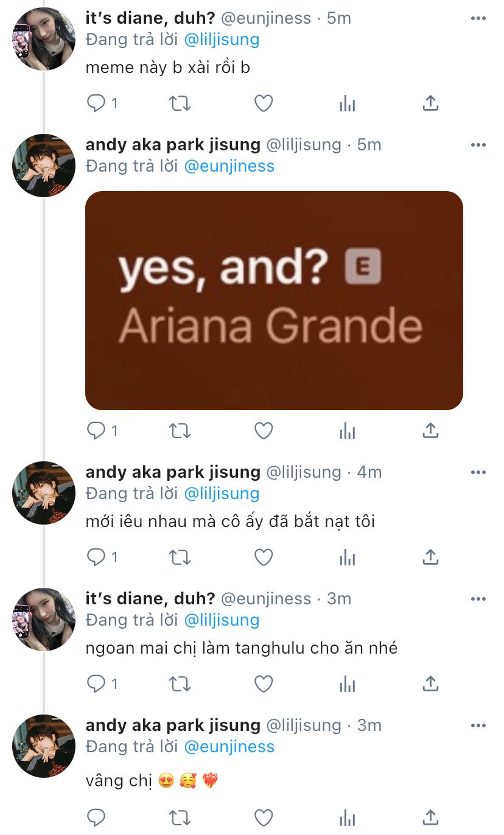Screen dimensions: 504x835
Task: Open andy's avatar on the "vâng chị" tweet
Action: click(43, 746)
